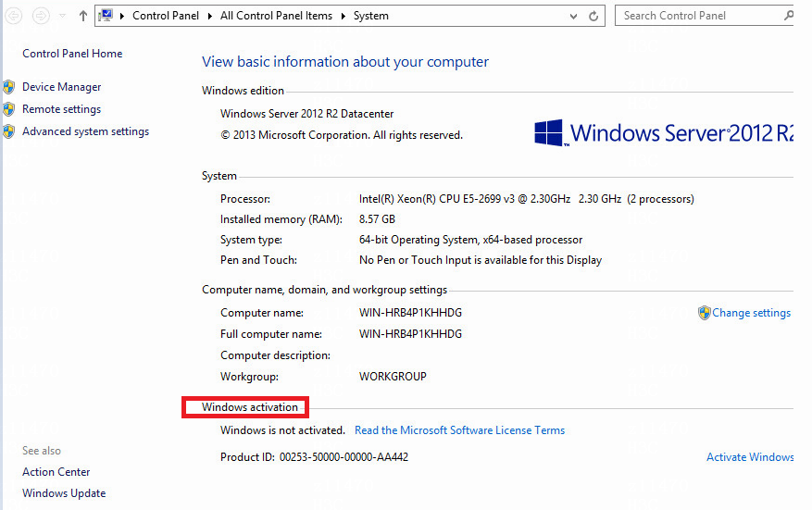Select the Full computer name value
Image resolution: width=812 pixels, height=510 pixels.
(411, 334)
